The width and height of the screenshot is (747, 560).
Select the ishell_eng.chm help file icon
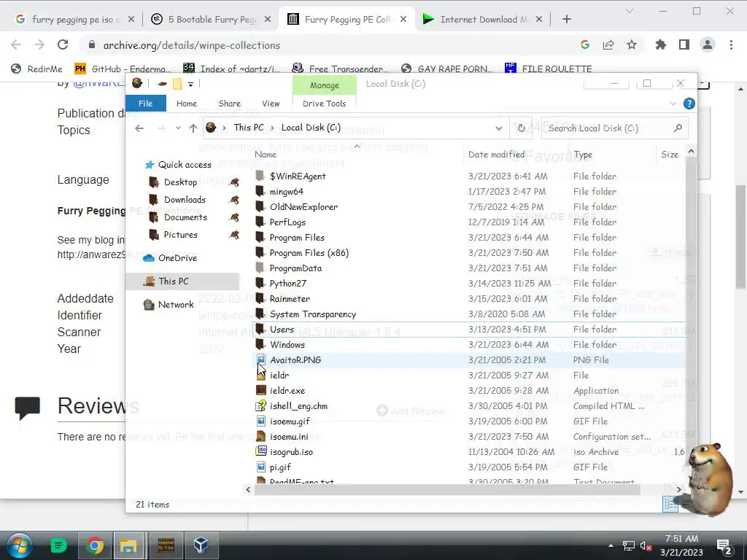tap(261, 405)
